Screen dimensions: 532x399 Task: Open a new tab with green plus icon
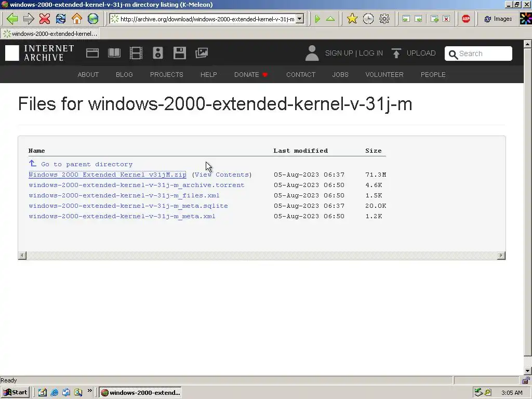tap(434, 19)
